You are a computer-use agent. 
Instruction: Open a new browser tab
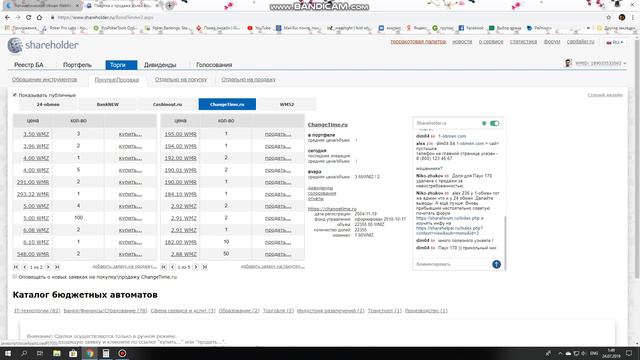click(169, 6)
